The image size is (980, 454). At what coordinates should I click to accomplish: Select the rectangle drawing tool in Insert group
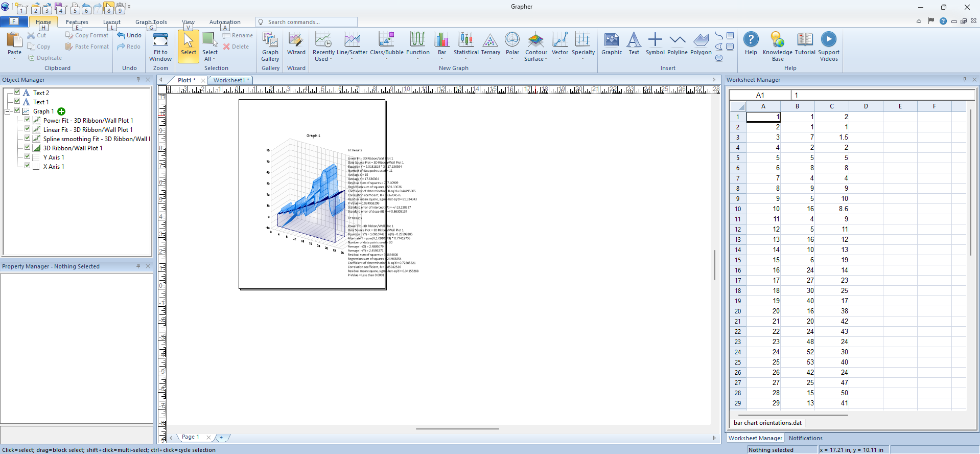coord(730,35)
